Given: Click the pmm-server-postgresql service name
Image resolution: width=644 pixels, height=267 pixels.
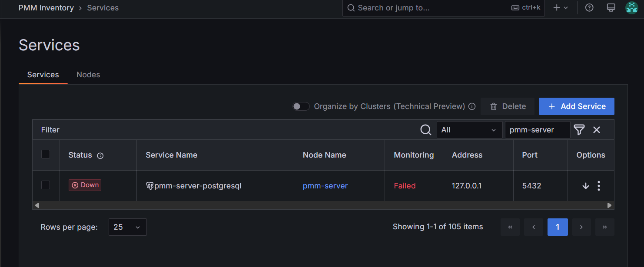Looking at the screenshot, I should [x=198, y=186].
